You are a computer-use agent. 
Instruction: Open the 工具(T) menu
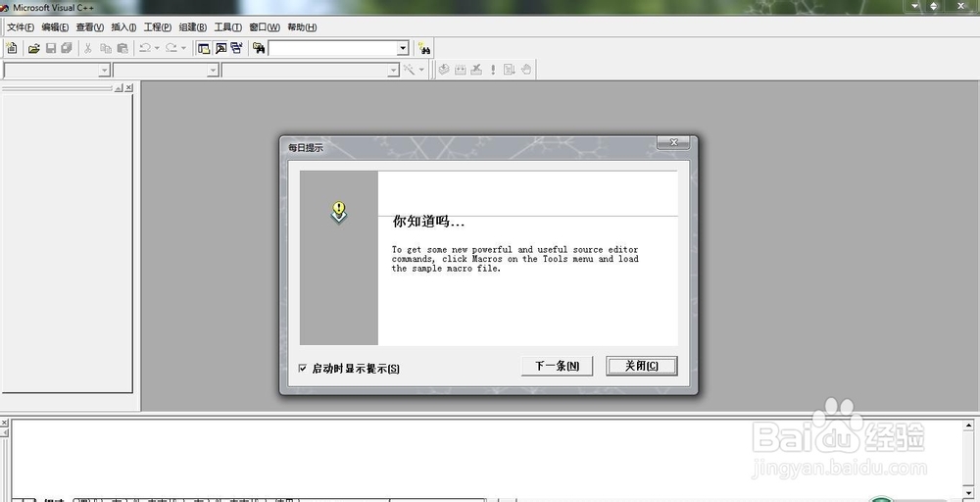[x=227, y=26]
